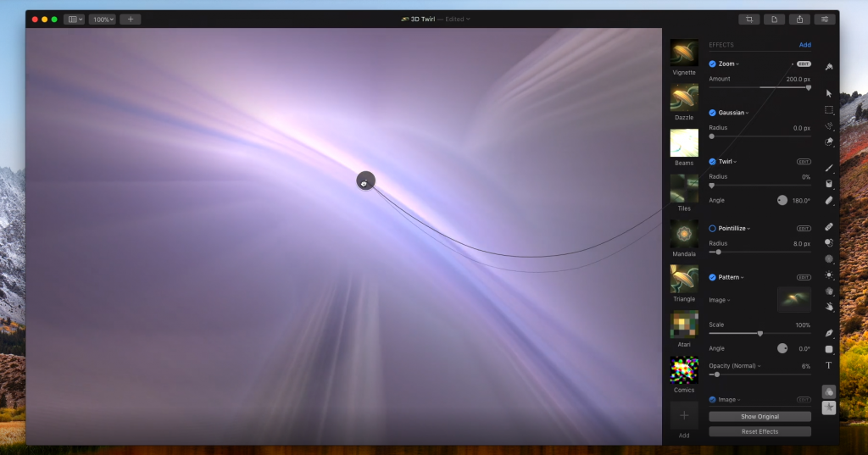Click Edit button for Zoom effect
This screenshot has width=868, height=455.
pos(804,64)
